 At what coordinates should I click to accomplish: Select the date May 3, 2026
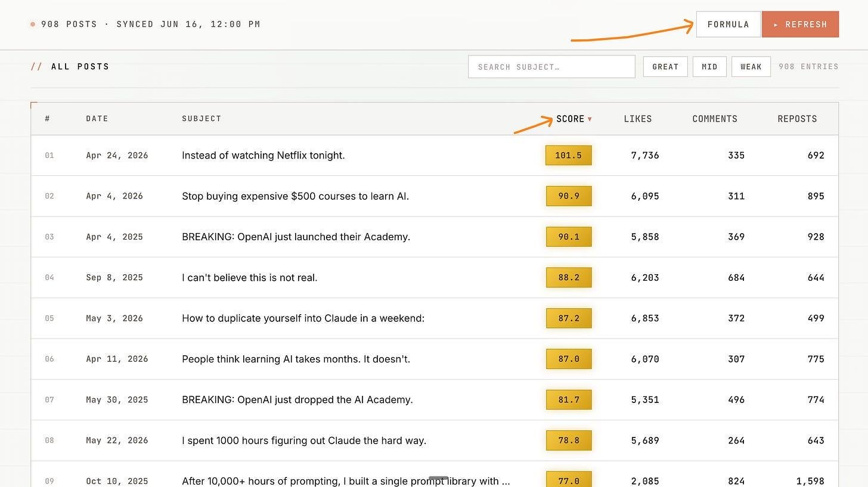[114, 318]
